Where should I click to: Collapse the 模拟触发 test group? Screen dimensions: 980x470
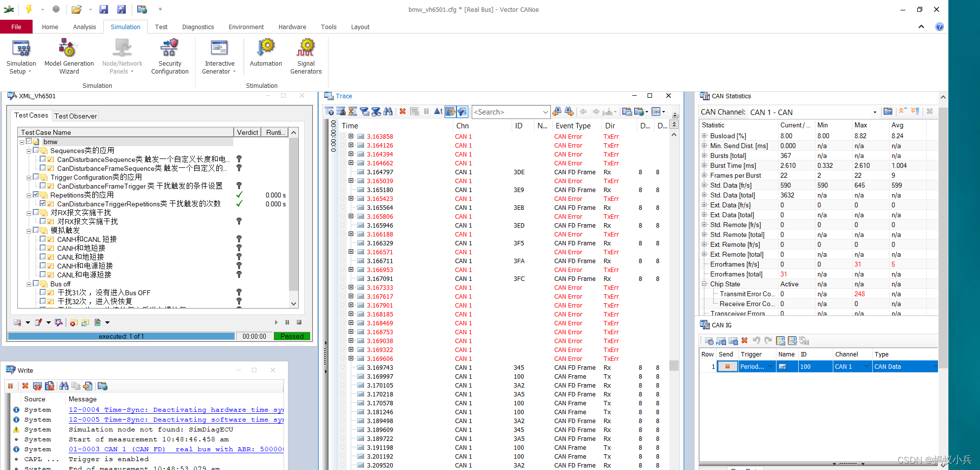point(29,231)
